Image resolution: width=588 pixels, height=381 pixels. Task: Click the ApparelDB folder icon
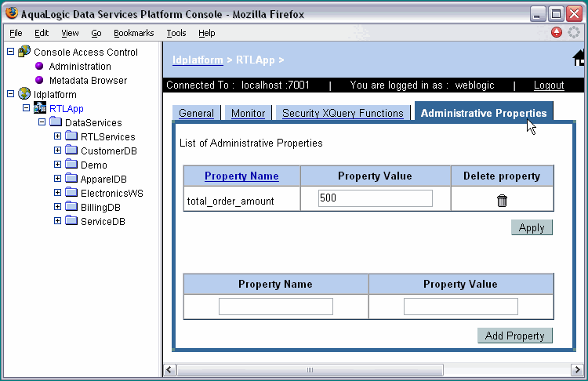pyautogui.click(x=71, y=178)
